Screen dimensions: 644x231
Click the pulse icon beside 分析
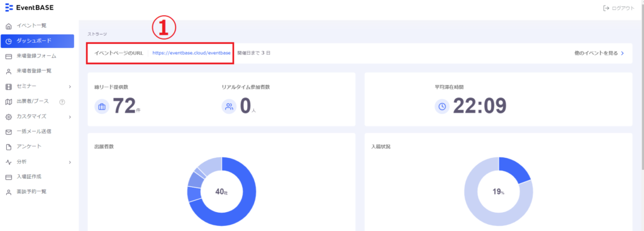coord(8,162)
